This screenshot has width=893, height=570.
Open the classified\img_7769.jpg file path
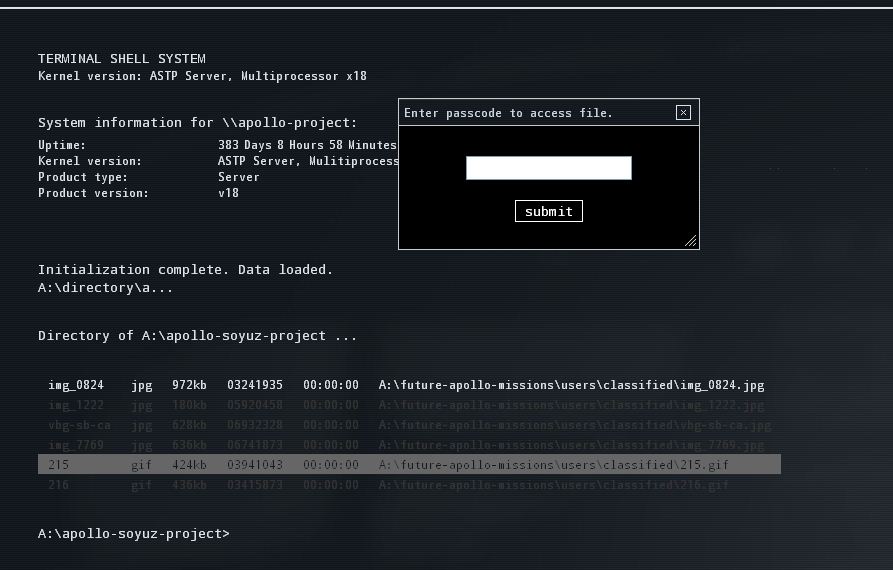point(571,445)
